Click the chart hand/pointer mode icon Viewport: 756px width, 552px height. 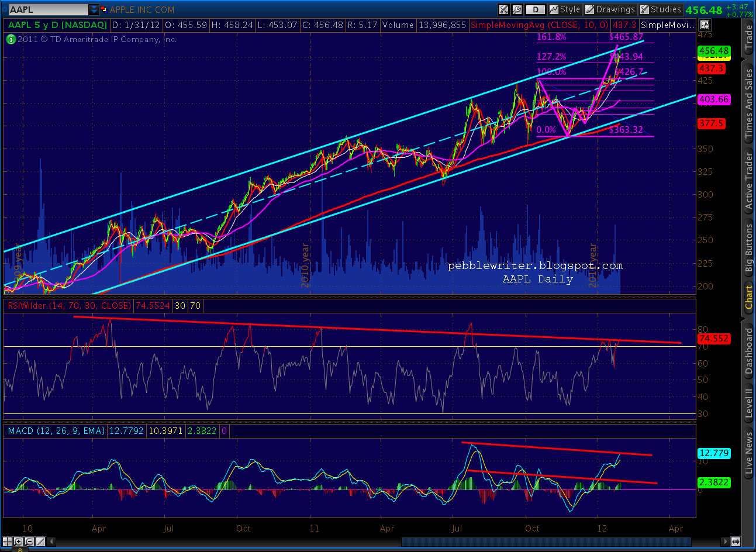click(705, 25)
